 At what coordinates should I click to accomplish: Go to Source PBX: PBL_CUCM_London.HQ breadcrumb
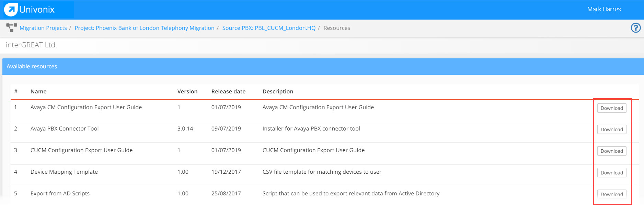pos(269,28)
